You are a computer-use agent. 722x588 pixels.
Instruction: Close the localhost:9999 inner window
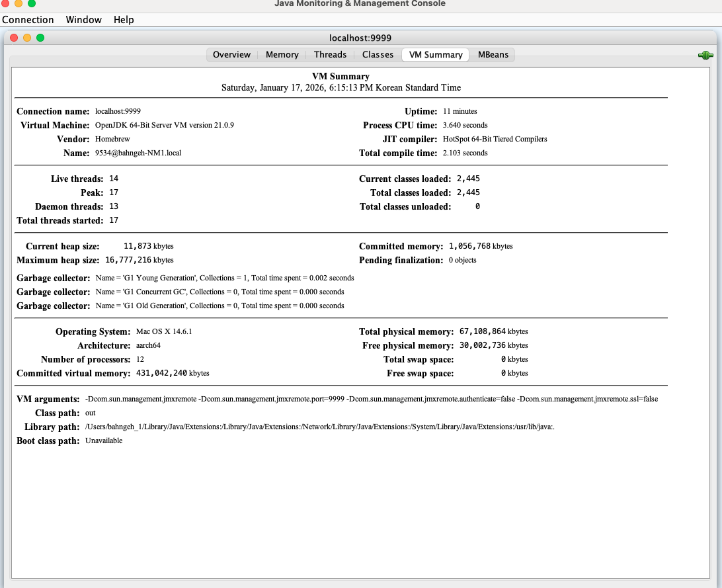(14, 38)
